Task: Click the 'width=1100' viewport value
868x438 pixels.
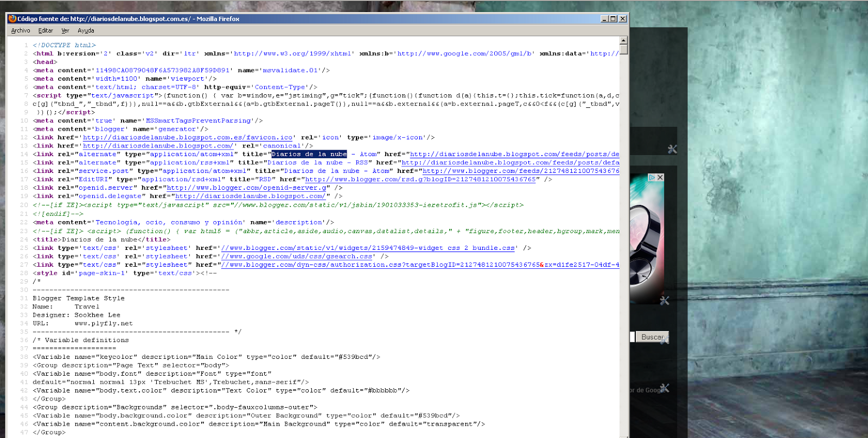Action: click(x=117, y=79)
